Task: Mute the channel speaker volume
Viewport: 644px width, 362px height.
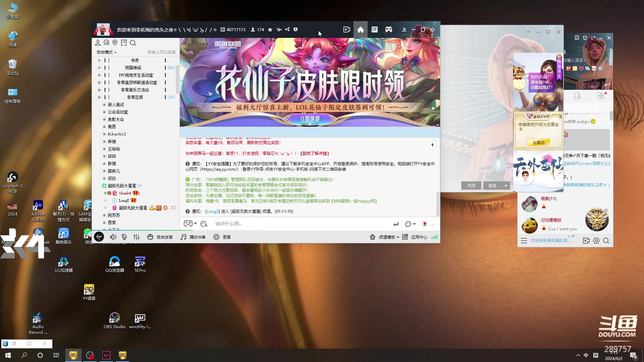Action: 113,237
